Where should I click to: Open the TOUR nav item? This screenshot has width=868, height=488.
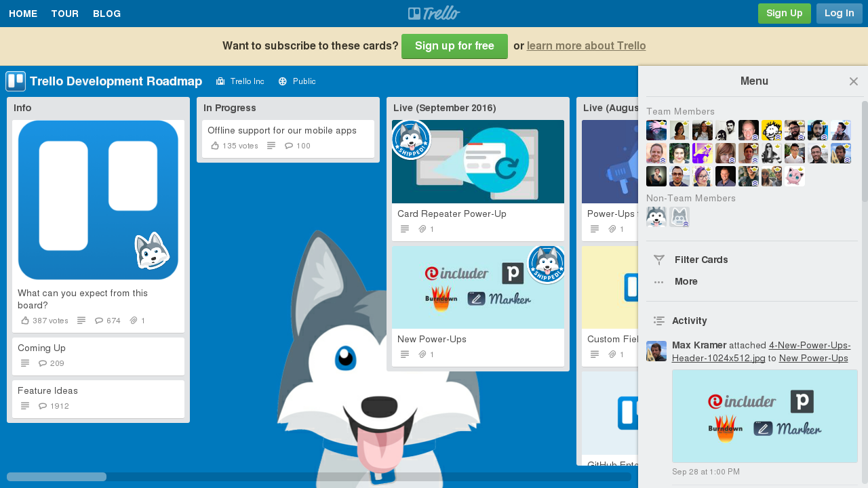click(x=65, y=14)
